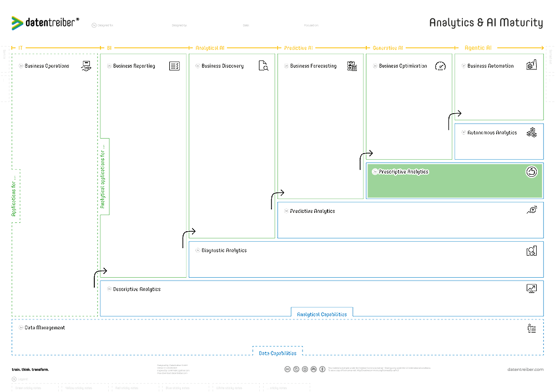The image size is (555, 392).
Task: Select the Generative AI stage label
Action: tap(387, 48)
